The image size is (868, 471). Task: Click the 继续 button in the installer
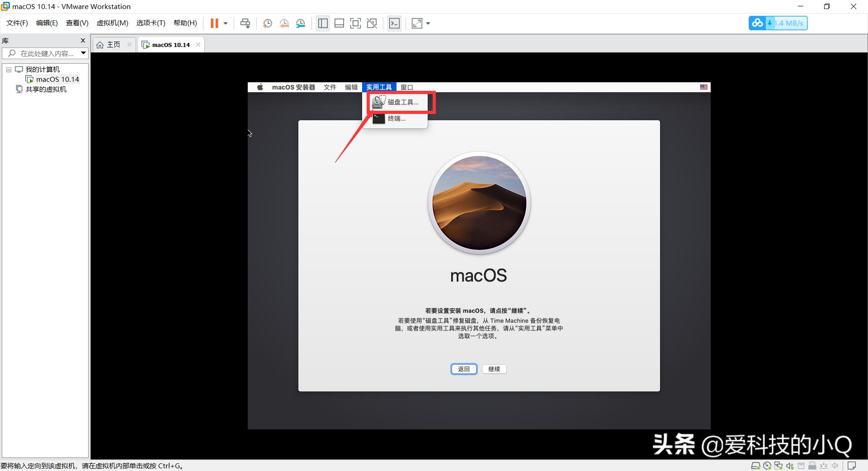coord(494,369)
